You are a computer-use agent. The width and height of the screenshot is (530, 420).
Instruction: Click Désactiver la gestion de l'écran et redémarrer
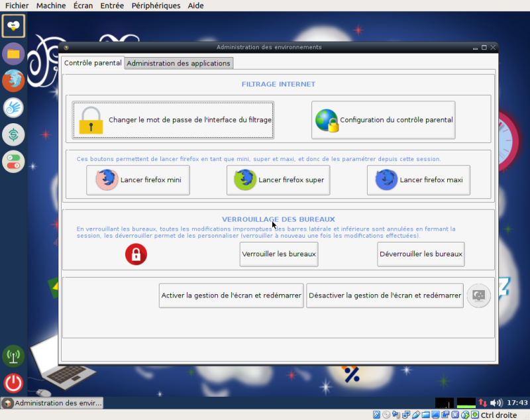(385, 295)
